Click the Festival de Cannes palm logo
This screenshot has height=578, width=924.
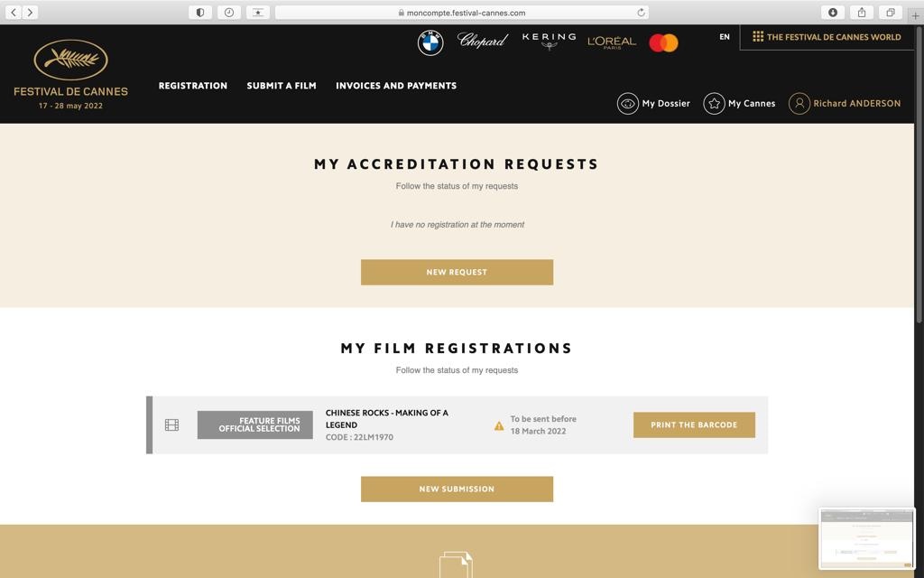(x=70, y=60)
